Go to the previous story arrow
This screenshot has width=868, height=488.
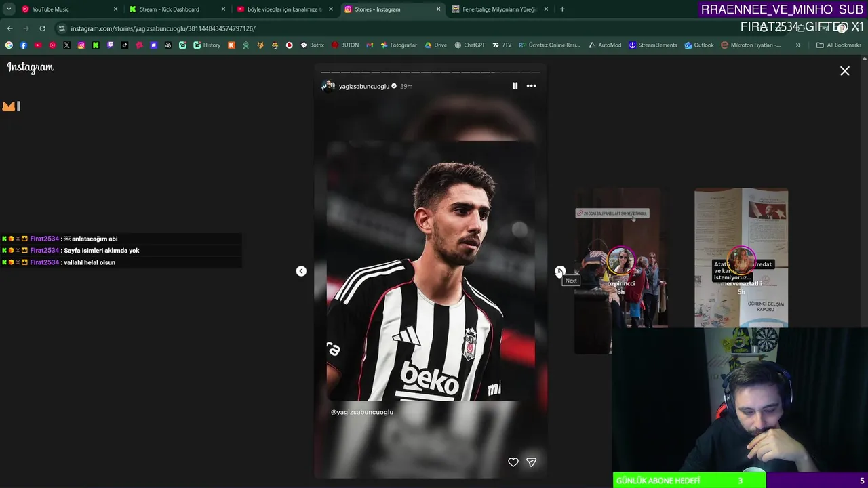[x=301, y=271]
